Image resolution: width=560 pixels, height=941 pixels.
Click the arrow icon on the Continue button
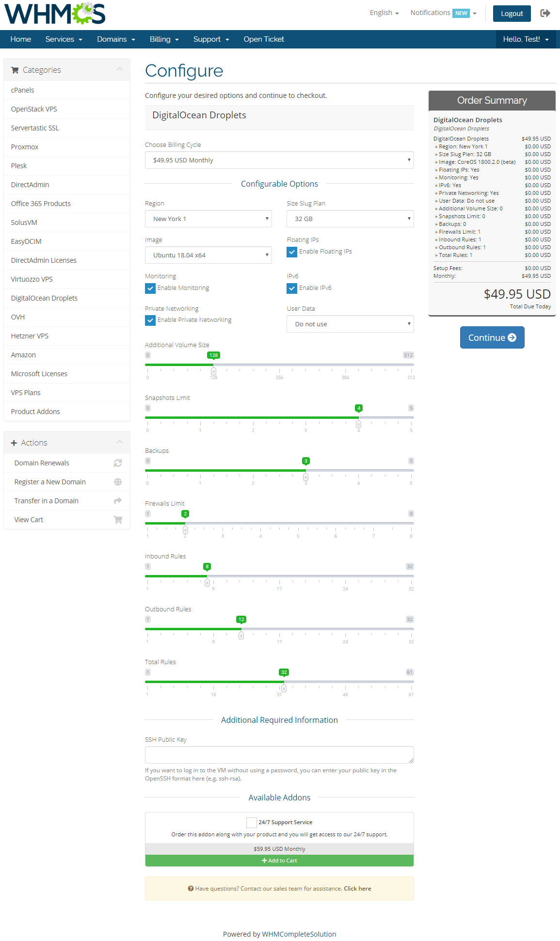tap(512, 337)
